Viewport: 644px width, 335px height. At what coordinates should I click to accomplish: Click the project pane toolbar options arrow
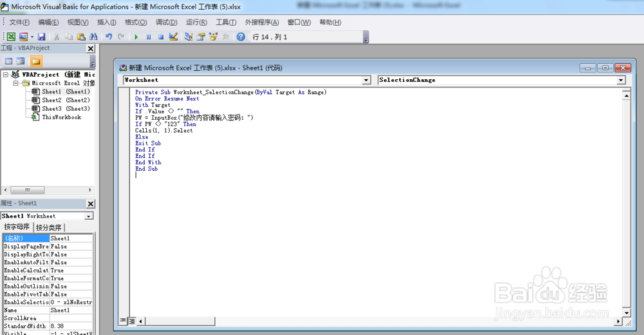click(92, 62)
